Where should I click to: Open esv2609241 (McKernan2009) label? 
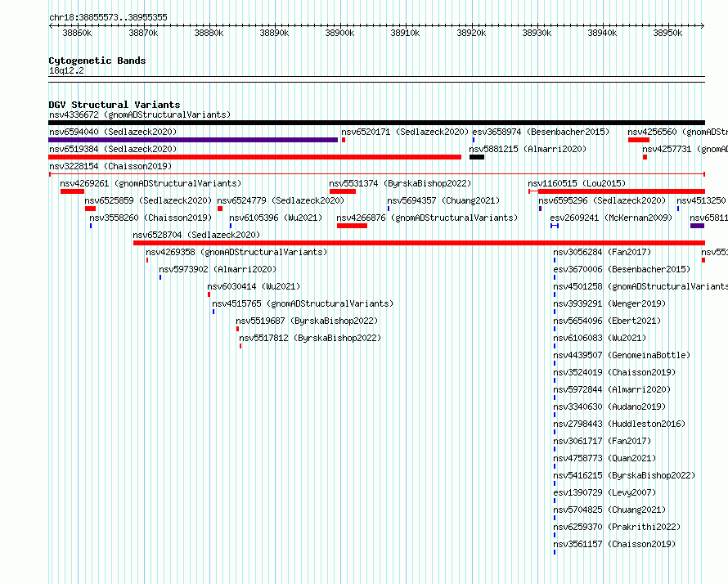(x=611, y=218)
